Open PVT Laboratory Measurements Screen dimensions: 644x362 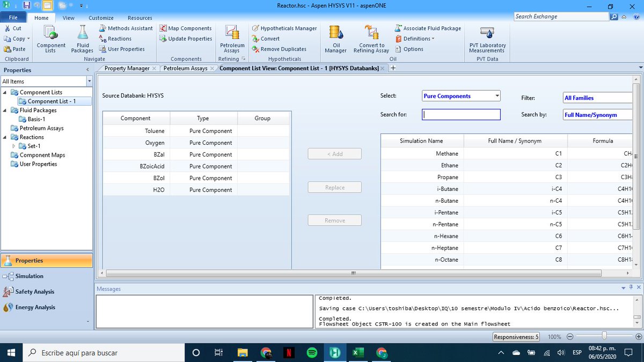[x=487, y=39]
